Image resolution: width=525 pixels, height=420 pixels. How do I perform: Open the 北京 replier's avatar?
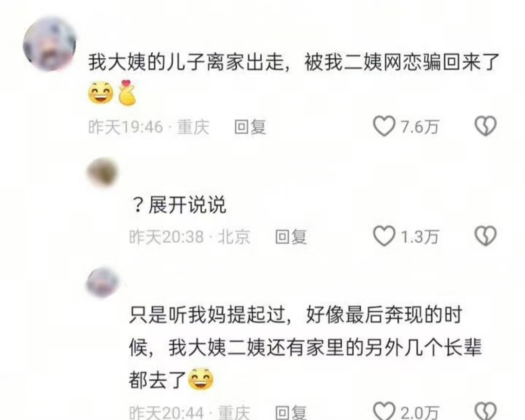(x=103, y=173)
